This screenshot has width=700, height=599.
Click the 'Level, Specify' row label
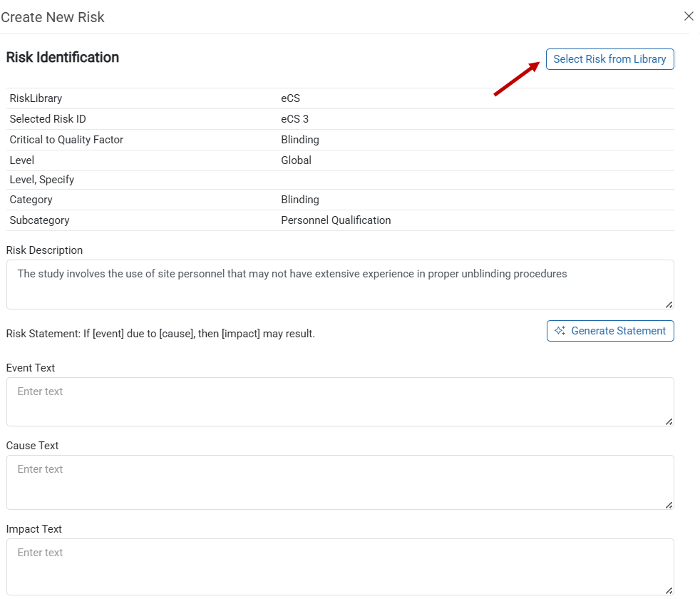click(42, 180)
